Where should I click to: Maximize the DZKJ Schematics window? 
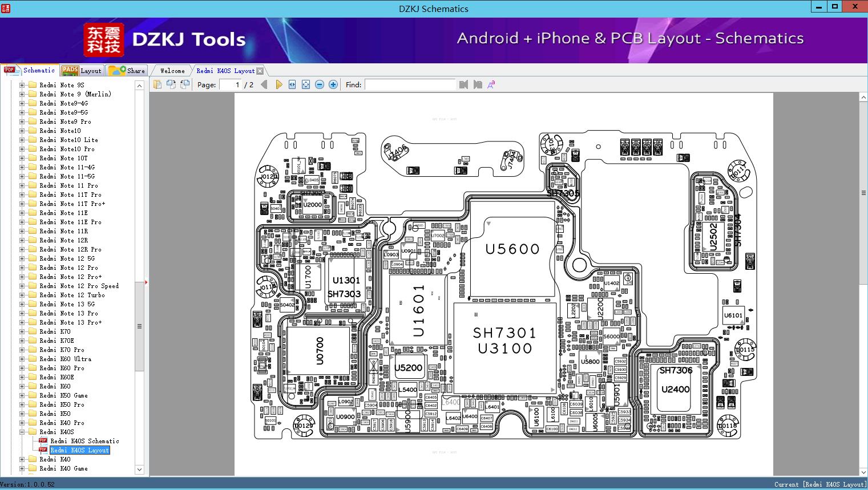(835, 7)
